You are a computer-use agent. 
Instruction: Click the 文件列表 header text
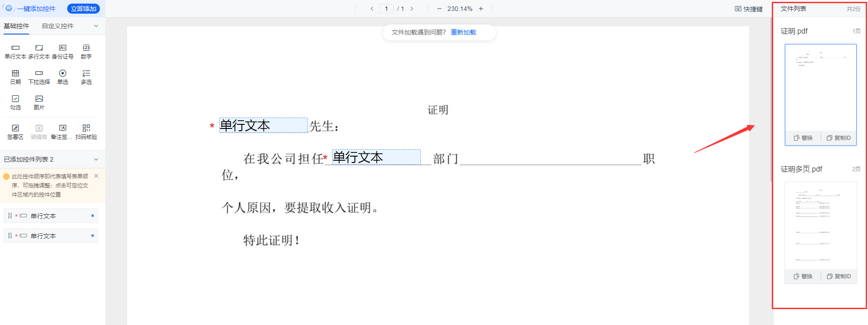point(794,9)
